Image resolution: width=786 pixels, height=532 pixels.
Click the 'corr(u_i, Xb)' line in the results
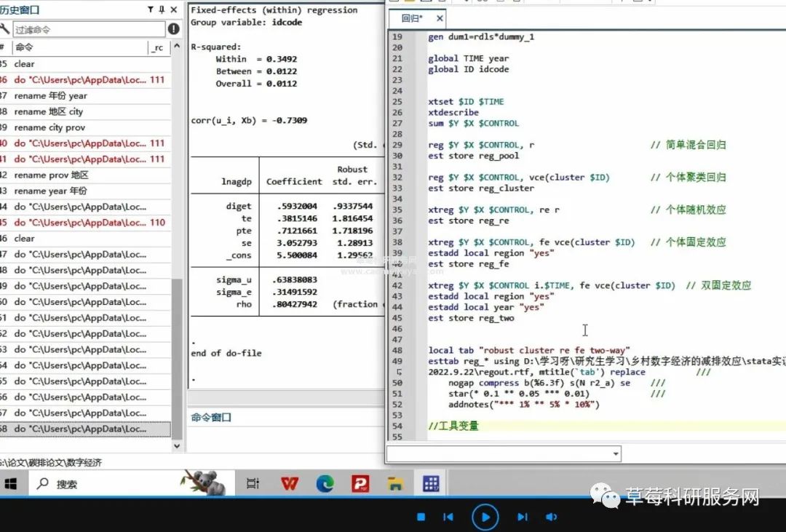click(x=249, y=120)
